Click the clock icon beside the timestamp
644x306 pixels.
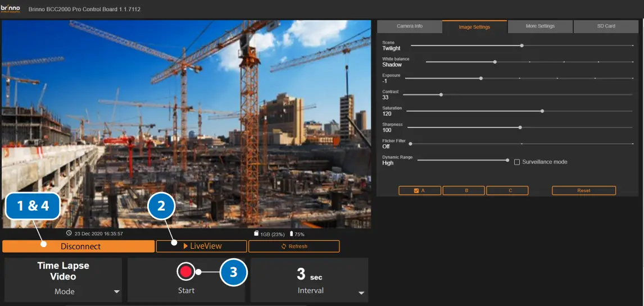[x=69, y=233]
